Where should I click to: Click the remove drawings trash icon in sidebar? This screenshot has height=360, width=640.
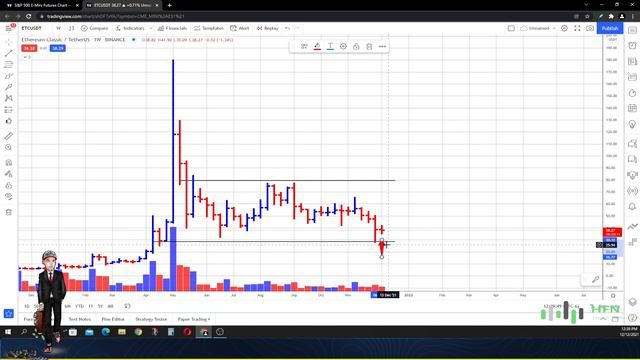9,212
